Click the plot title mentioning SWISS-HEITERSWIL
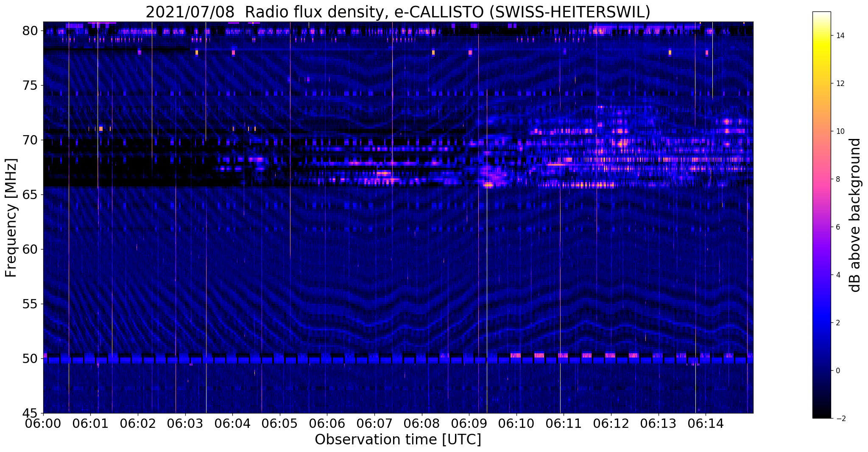Viewport: 868px width, 452px height. click(x=398, y=12)
